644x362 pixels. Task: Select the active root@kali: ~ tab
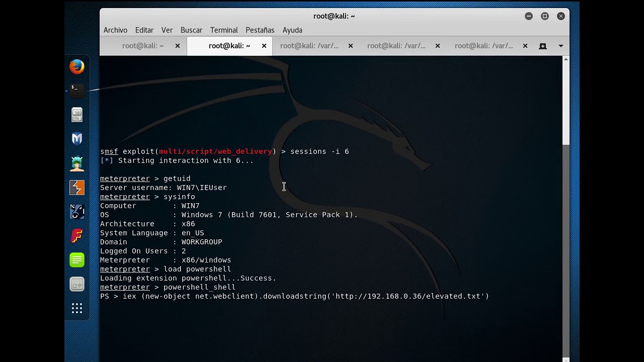(x=229, y=46)
